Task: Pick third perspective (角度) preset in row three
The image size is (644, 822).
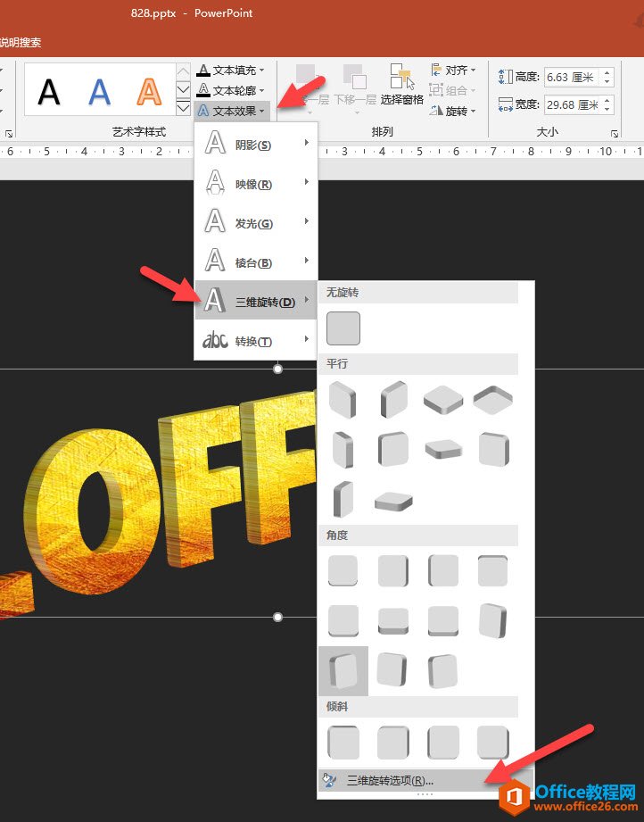Action: pyautogui.click(x=442, y=670)
